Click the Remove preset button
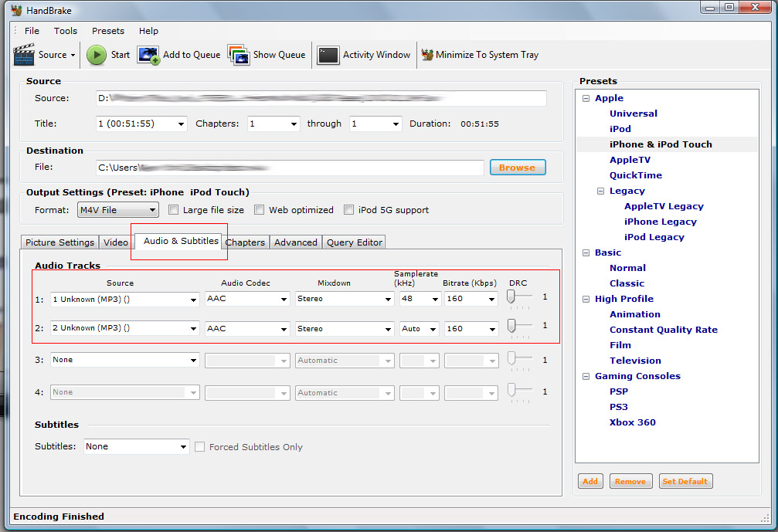This screenshot has width=778, height=532. [630, 482]
